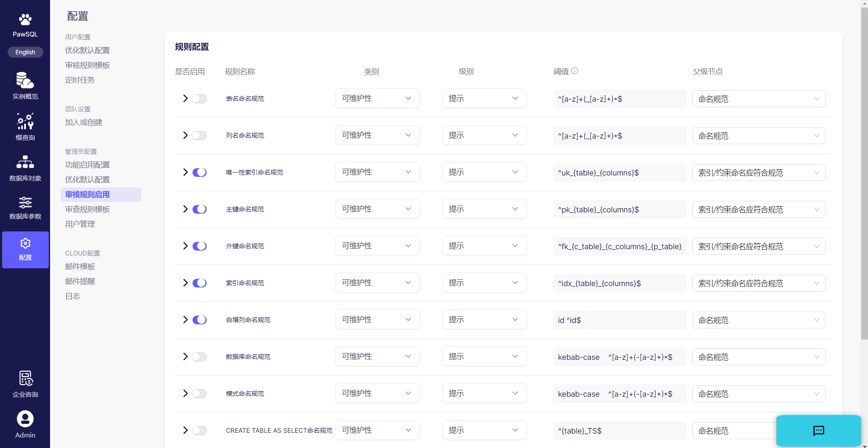
Task: Click the PawSQL paw logo icon
Action: (25, 20)
